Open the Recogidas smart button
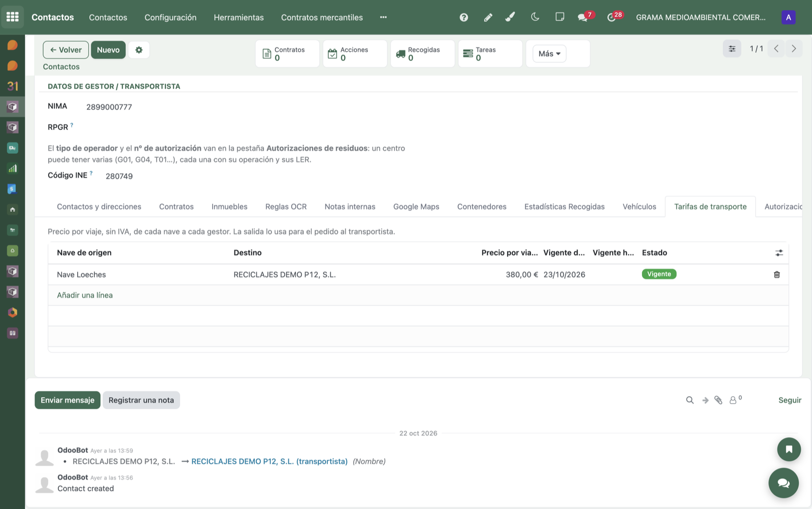 [x=423, y=54]
